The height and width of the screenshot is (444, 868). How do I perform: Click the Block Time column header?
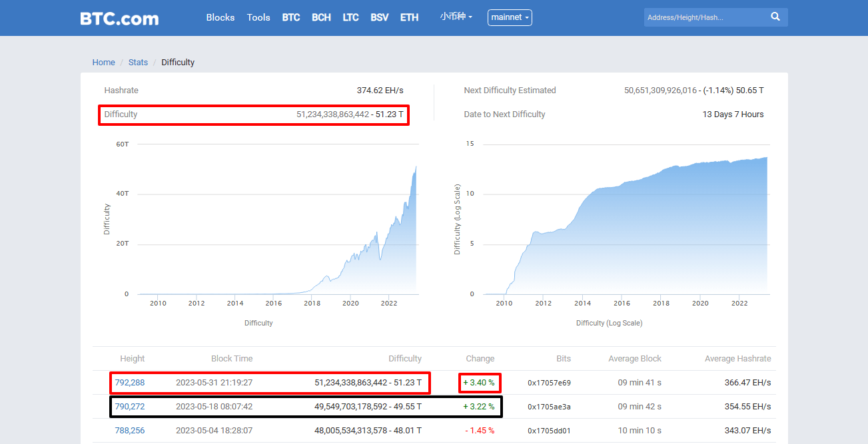pos(232,359)
